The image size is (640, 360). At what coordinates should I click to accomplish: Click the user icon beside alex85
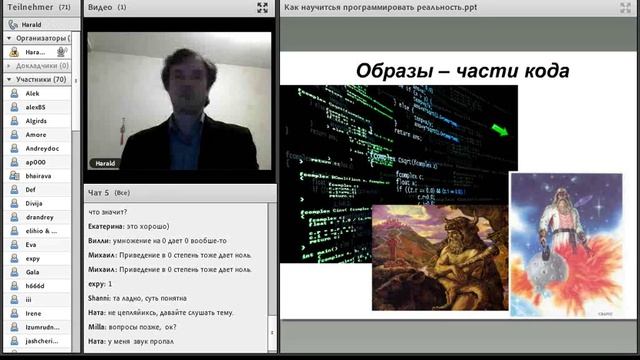14,107
